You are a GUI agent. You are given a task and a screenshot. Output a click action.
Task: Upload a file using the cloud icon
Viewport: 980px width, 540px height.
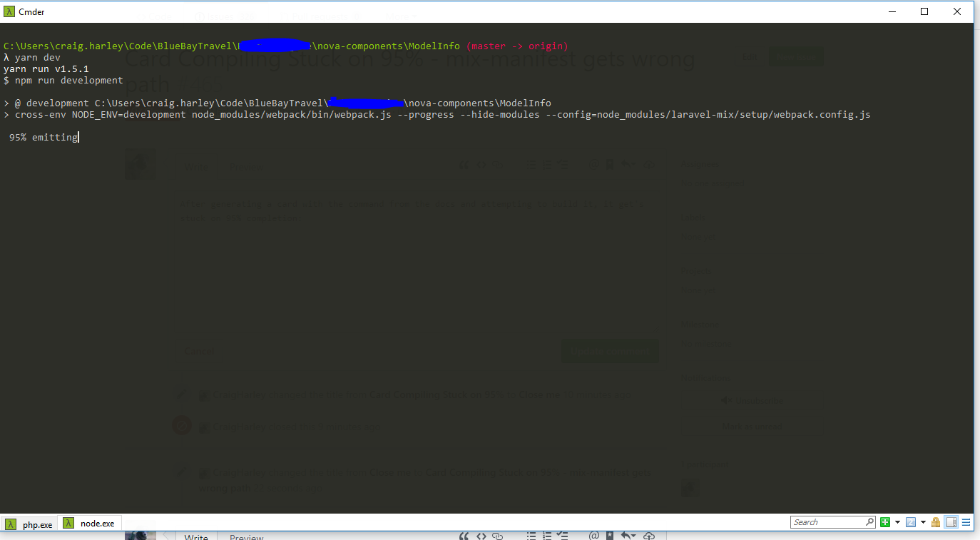coord(649,535)
